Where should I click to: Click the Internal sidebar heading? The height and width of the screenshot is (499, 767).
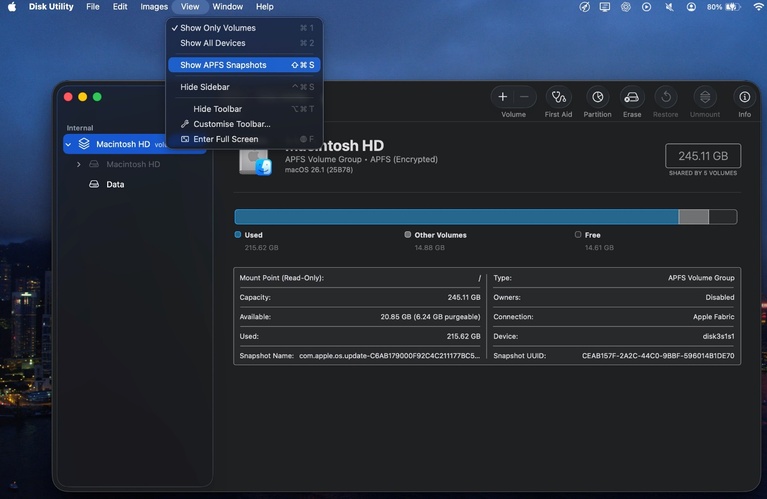click(80, 128)
